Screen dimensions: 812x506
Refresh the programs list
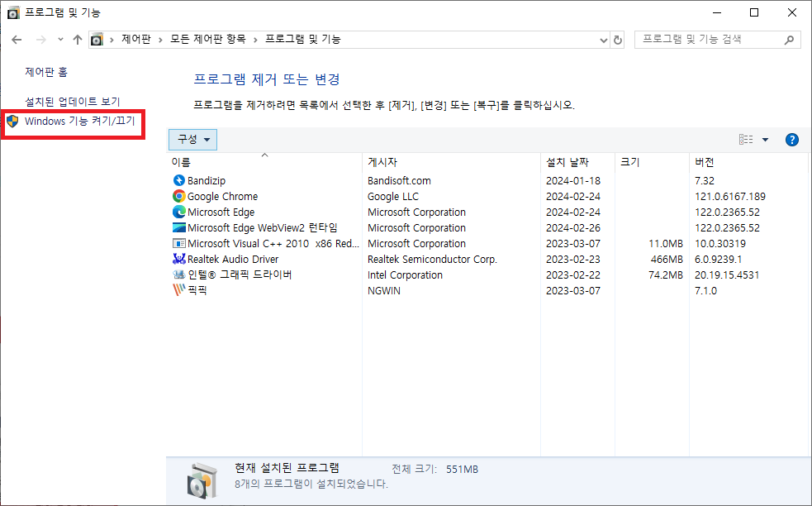pyautogui.click(x=617, y=40)
